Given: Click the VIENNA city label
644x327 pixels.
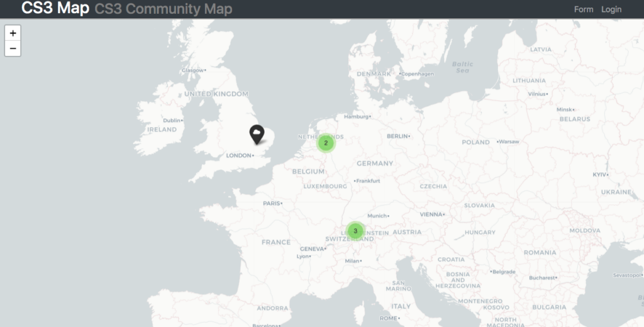Looking at the screenshot, I should click(x=431, y=214).
